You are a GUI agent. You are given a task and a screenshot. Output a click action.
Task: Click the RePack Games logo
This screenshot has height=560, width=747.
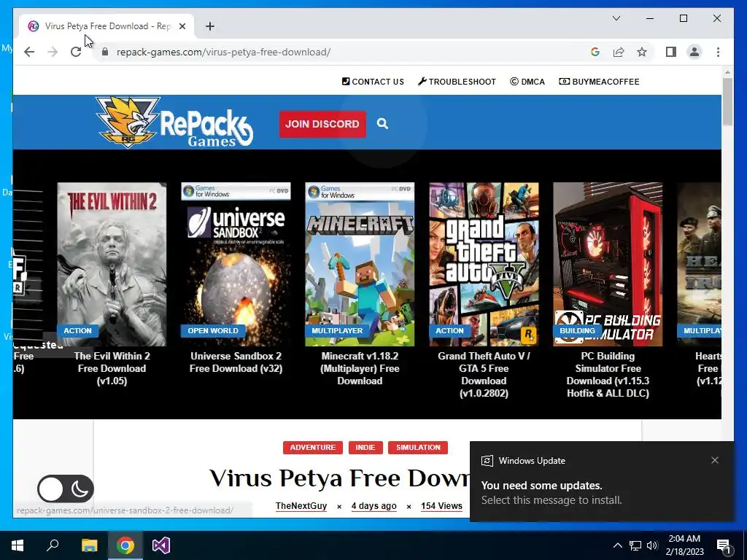[x=174, y=122]
